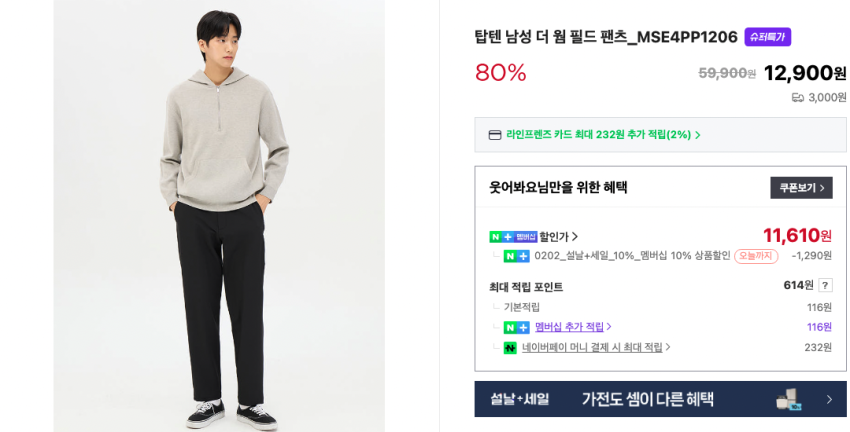Expand the 할인가 chevron
This screenshot has width=850, height=432.
(x=575, y=237)
